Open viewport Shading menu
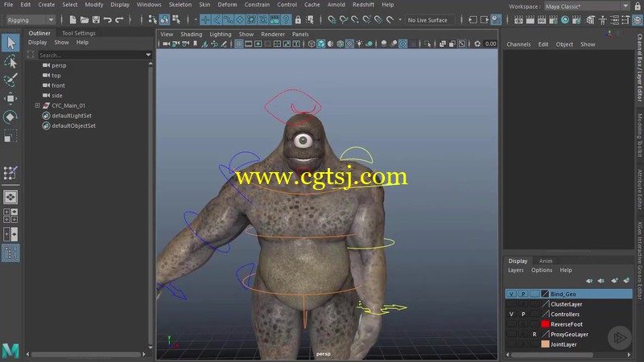Image resolution: width=644 pixels, height=362 pixels. point(191,34)
